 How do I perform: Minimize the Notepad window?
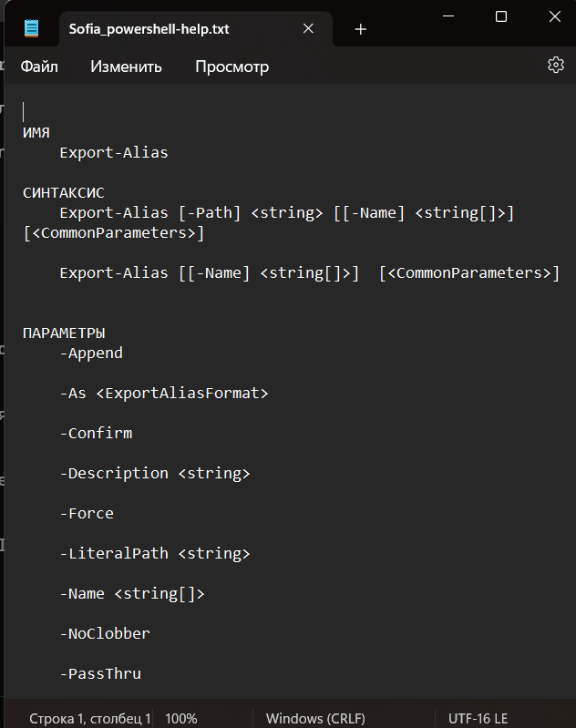click(x=448, y=16)
